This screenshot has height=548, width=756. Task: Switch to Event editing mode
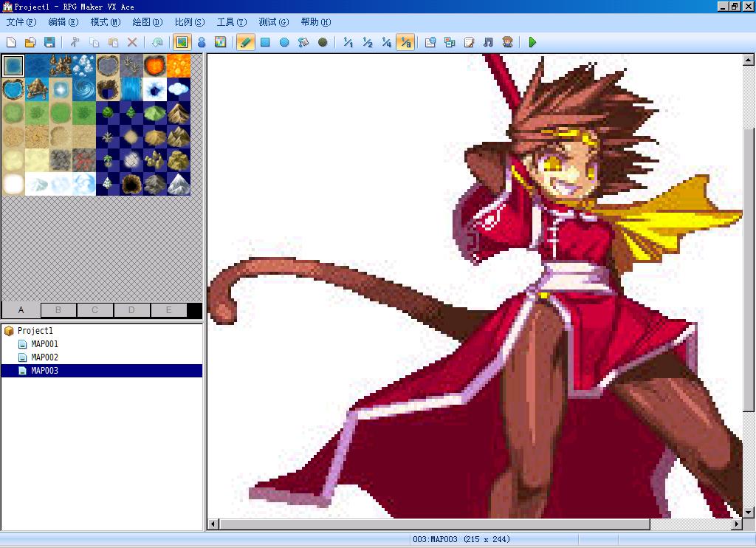(x=202, y=42)
